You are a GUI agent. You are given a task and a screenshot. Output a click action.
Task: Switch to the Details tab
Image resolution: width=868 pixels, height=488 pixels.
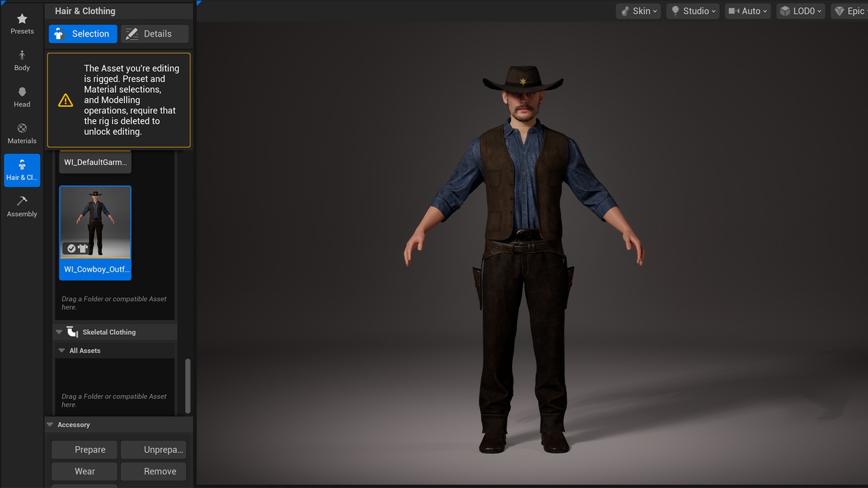point(155,34)
